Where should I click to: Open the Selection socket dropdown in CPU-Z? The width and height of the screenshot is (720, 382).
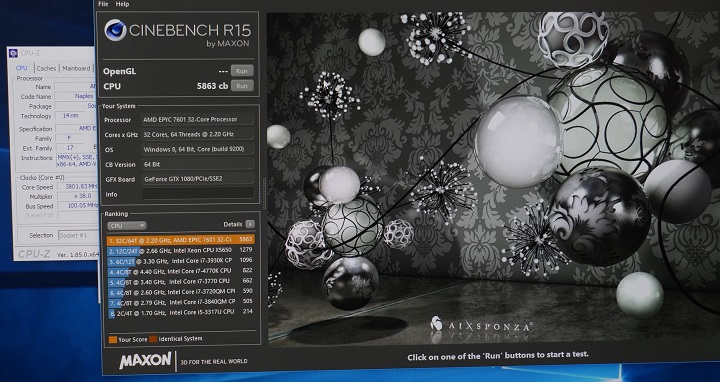coord(78,235)
